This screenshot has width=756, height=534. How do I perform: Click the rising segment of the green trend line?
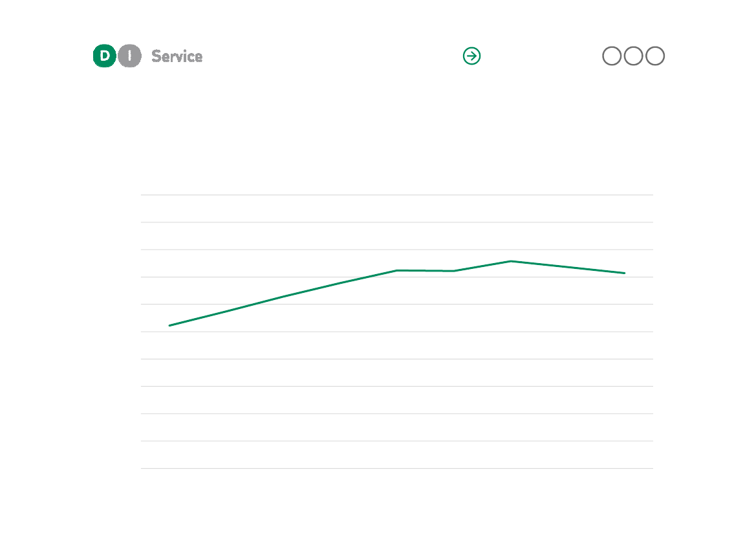tap(283, 297)
